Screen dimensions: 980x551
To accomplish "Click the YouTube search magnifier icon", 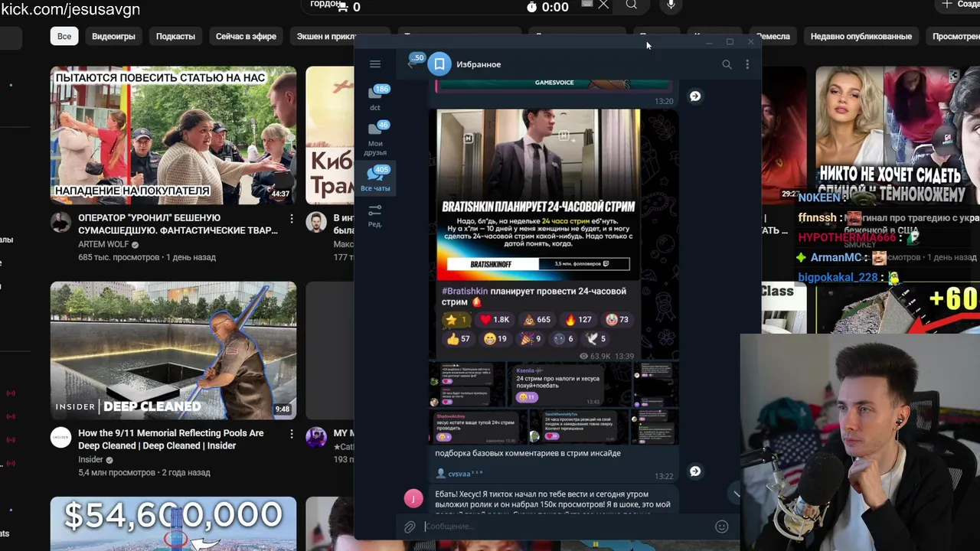I will 631,5.
